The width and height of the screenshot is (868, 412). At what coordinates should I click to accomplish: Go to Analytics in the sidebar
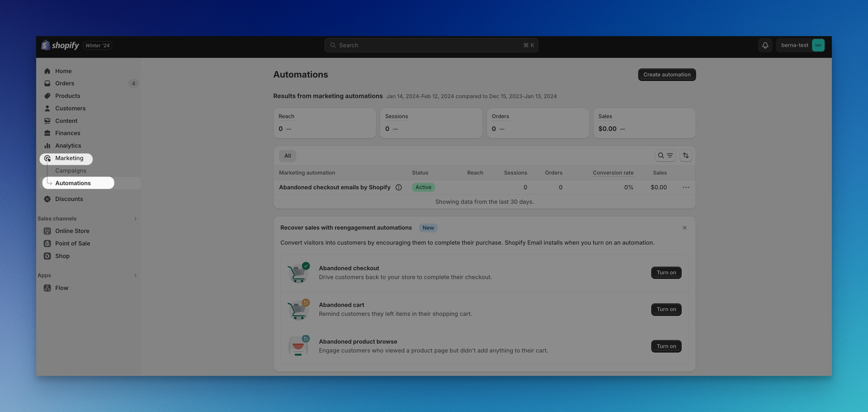[x=68, y=146]
